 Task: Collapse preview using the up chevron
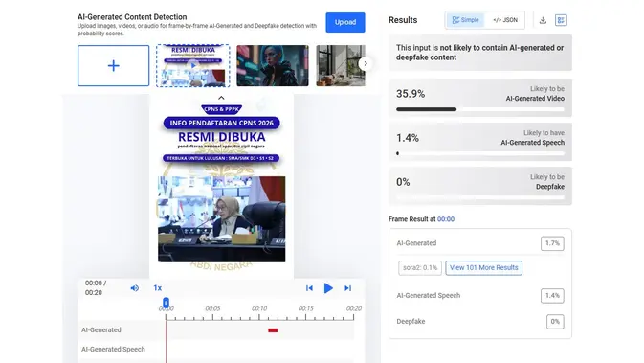point(221,98)
